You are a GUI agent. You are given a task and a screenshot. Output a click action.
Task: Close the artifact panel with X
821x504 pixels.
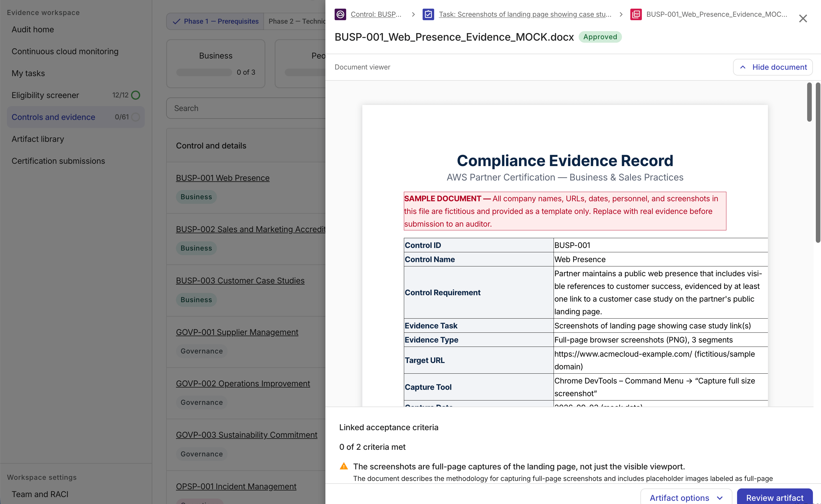pos(803,18)
